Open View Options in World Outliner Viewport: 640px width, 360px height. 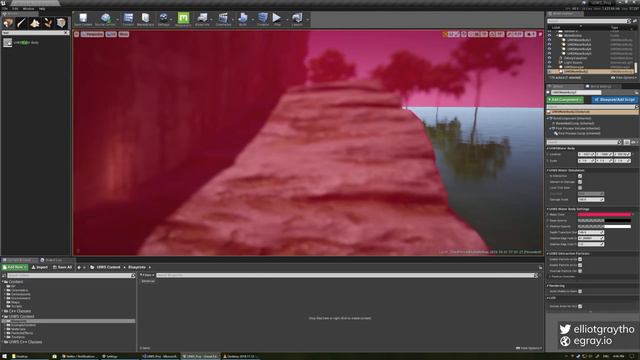(623, 78)
